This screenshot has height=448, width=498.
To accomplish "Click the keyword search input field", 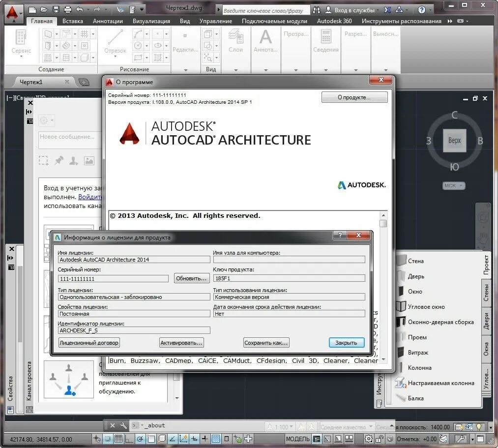I will point(266,10).
